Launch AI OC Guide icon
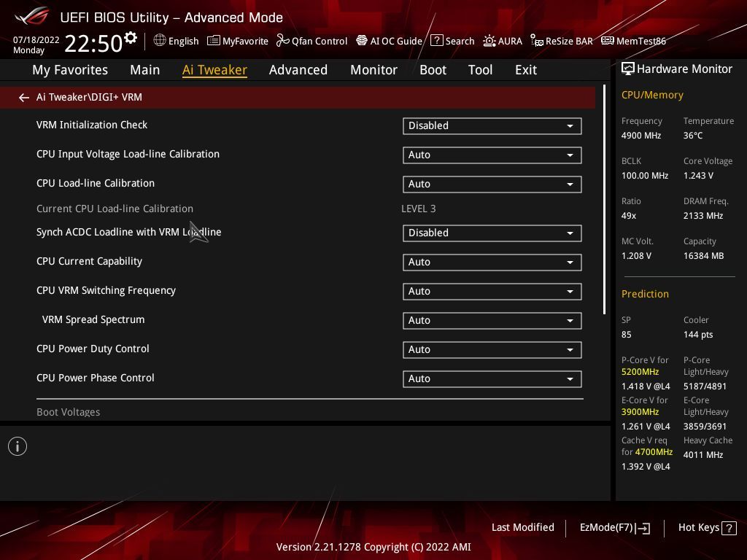Image resolution: width=747 pixels, height=560 pixels. click(362, 41)
